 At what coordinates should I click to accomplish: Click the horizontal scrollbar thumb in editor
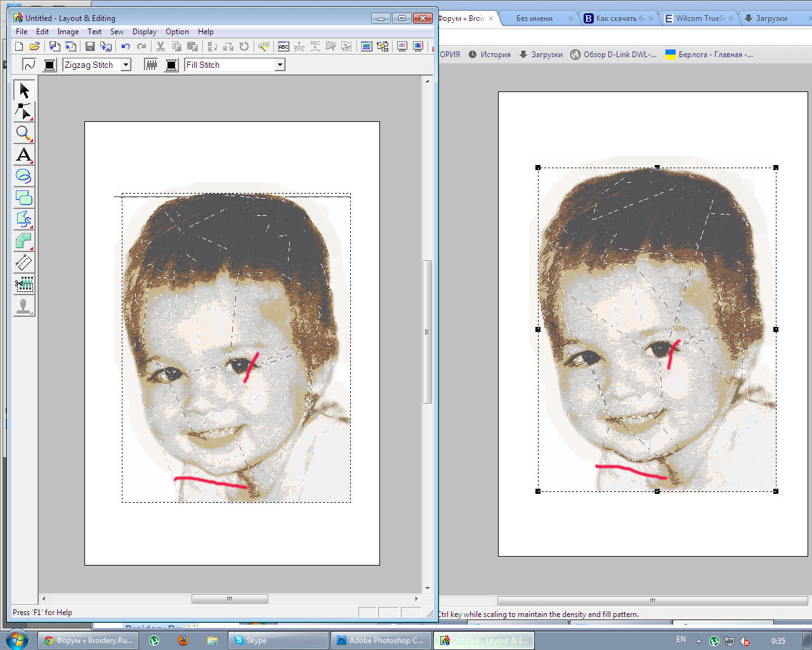coord(230,599)
